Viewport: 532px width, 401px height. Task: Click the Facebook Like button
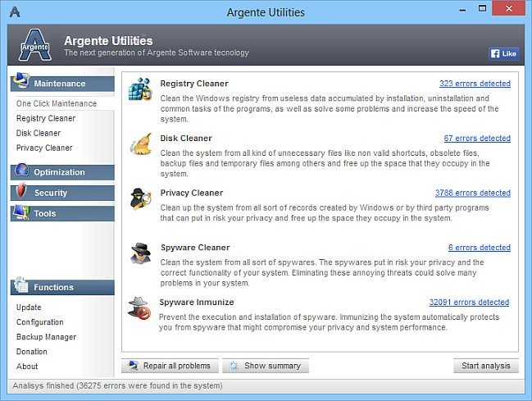pos(503,53)
